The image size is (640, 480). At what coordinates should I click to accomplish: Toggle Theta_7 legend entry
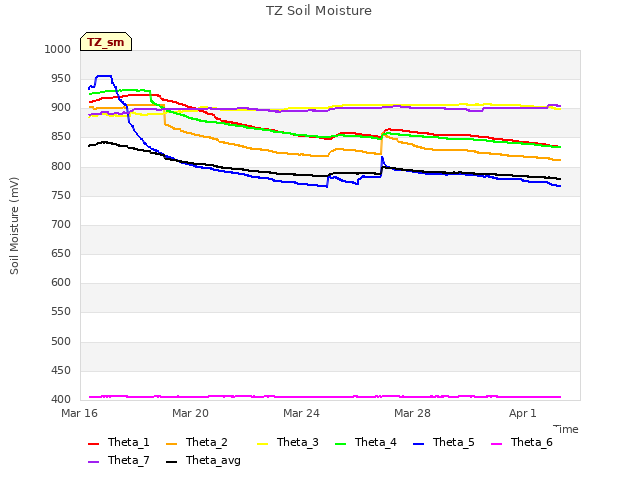119,460
